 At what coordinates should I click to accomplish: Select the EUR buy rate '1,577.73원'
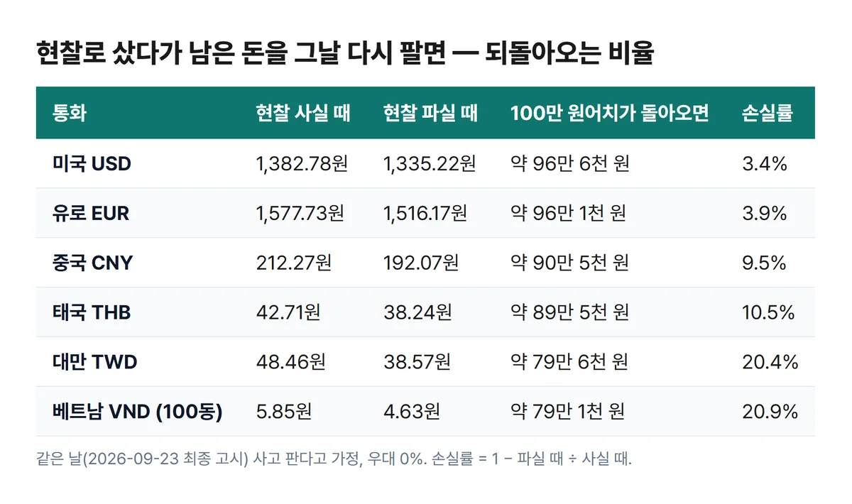[300, 213]
